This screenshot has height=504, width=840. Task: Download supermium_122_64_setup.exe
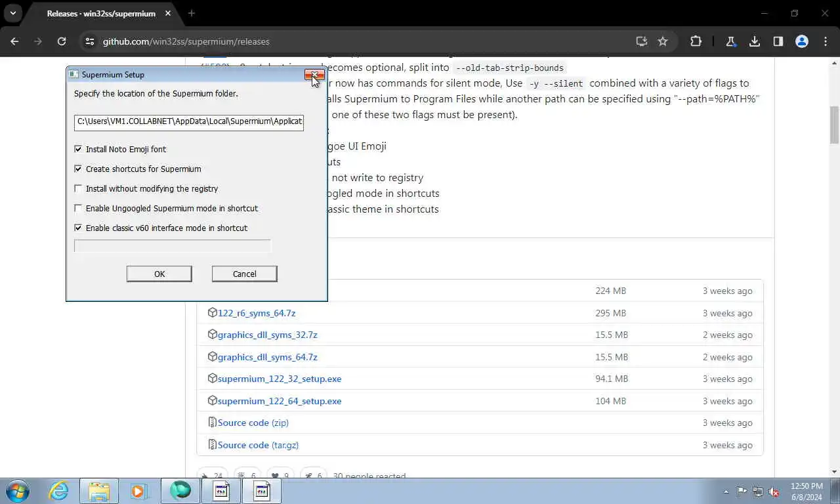280,401
